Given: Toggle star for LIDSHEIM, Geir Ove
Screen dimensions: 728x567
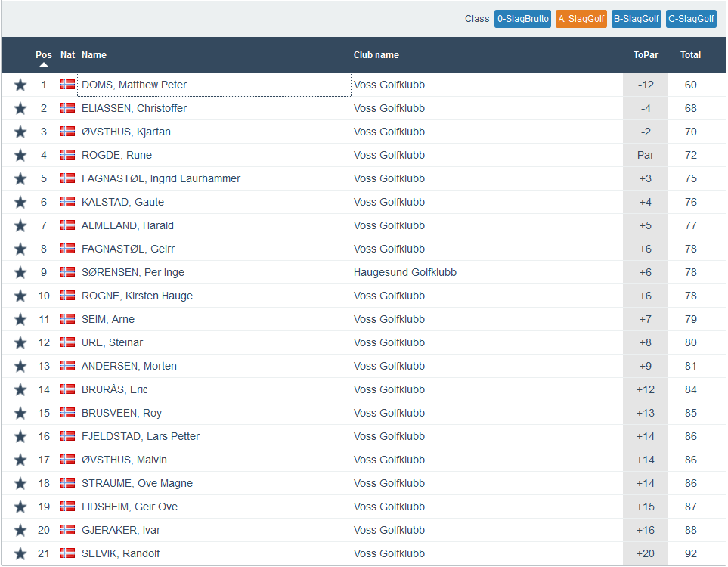Looking at the screenshot, I should (x=20, y=507).
